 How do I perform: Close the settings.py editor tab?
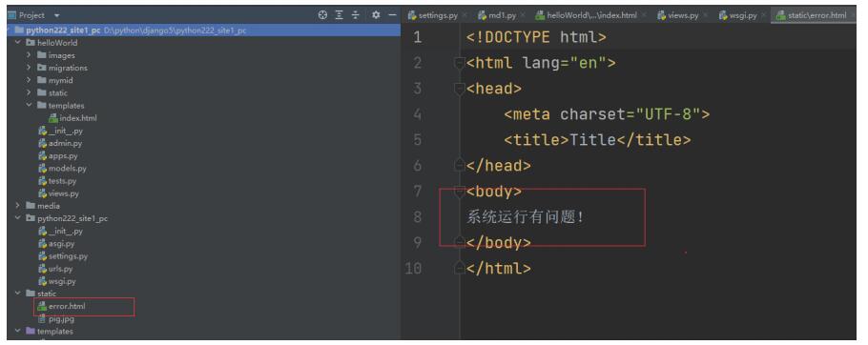(x=465, y=15)
